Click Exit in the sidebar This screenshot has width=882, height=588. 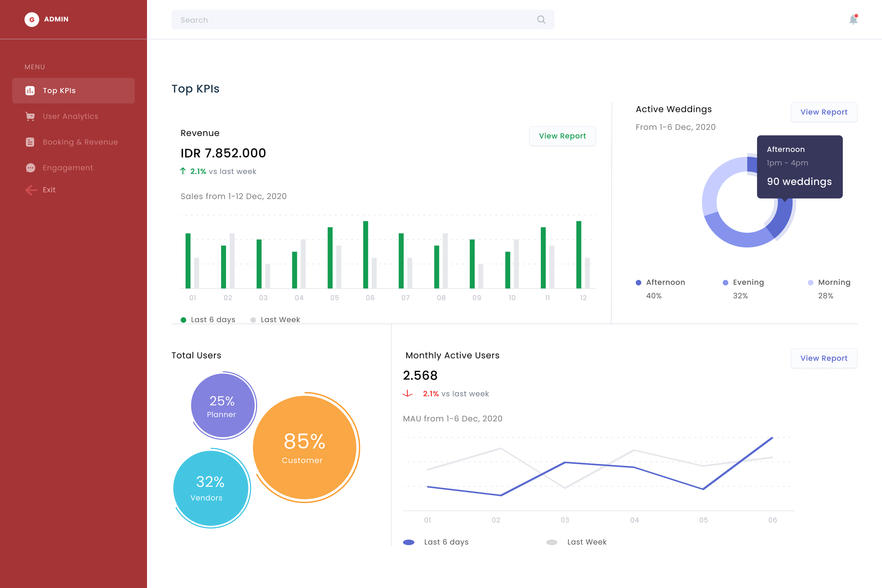pos(49,190)
